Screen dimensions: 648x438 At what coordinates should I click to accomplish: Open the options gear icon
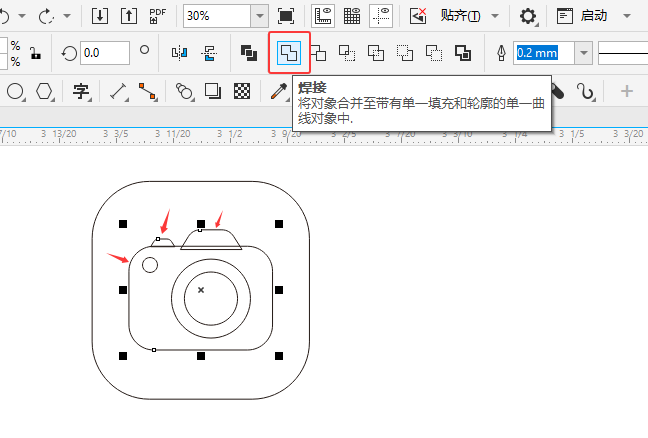528,16
